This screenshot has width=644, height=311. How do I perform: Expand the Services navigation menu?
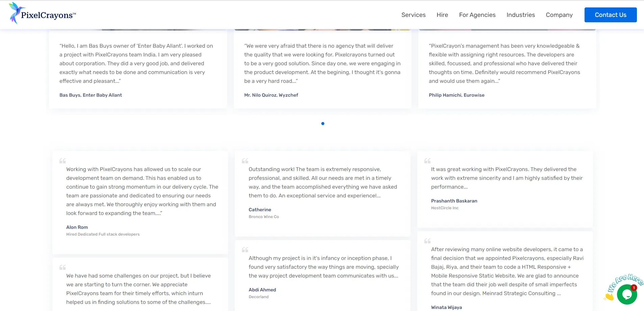[413, 15]
